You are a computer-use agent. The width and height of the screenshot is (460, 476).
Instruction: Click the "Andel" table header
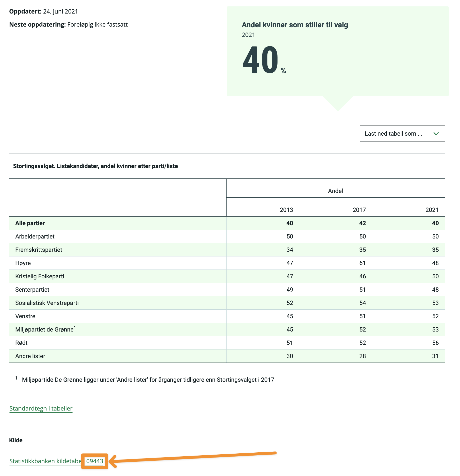click(x=335, y=191)
